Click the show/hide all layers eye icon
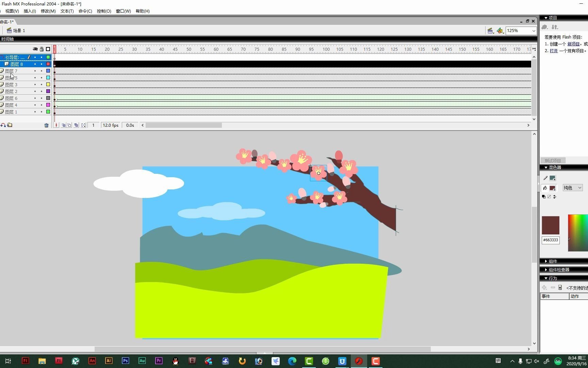 (x=35, y=49)
